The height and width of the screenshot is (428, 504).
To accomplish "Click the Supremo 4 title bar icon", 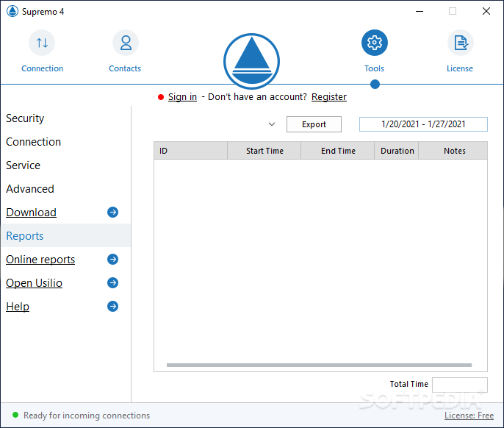I will coord(12,11).
